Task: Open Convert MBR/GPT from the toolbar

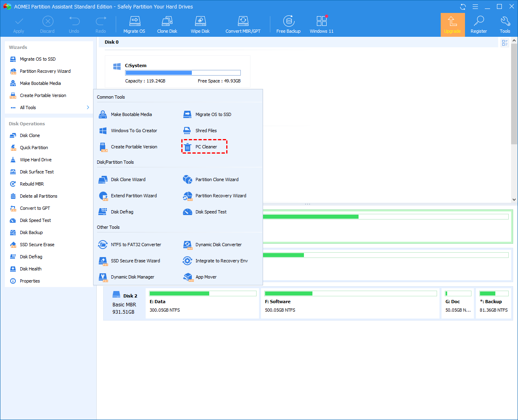Action: pos(243,25)
